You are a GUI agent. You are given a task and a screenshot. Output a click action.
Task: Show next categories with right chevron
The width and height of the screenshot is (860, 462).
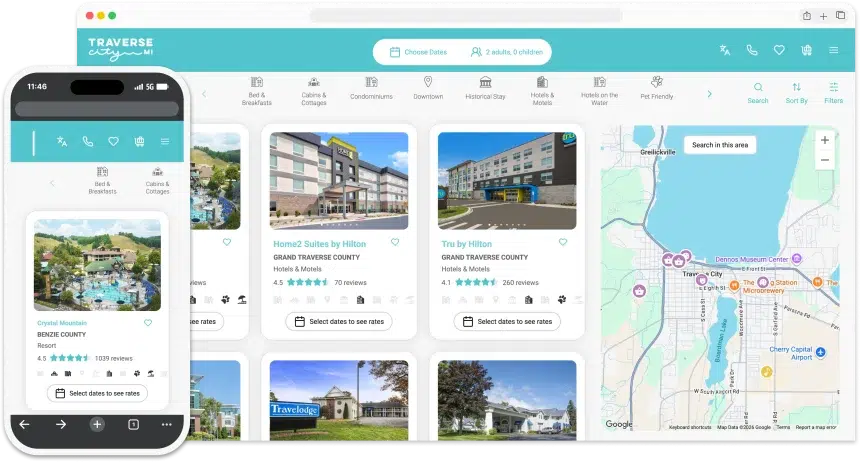tap(709, 94)
